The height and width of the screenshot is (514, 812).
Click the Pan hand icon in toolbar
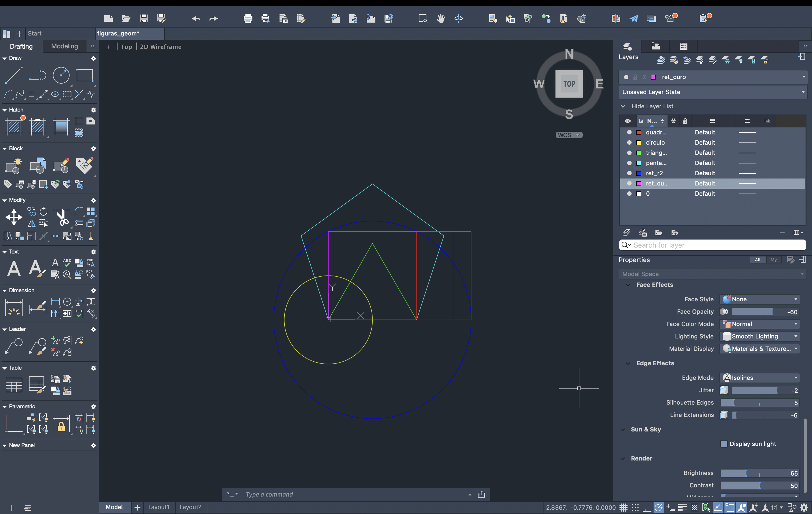click(x=440, y=19)
